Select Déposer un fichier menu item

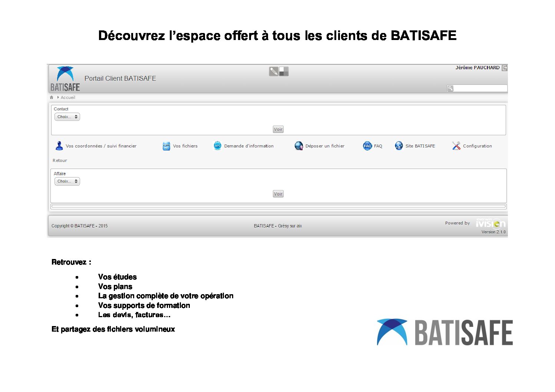tap(325, 146)
